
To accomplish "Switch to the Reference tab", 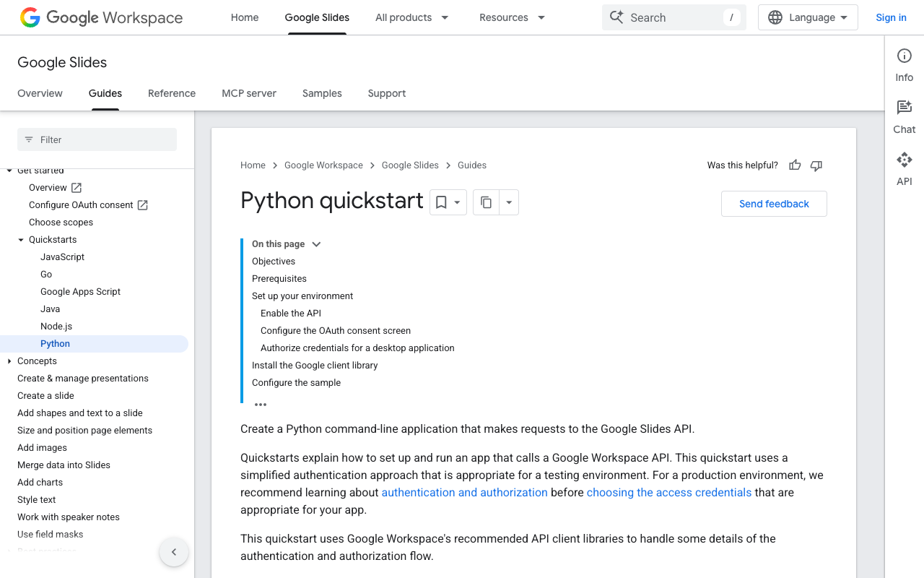I will pyautogui.click(x=172, y=93).
